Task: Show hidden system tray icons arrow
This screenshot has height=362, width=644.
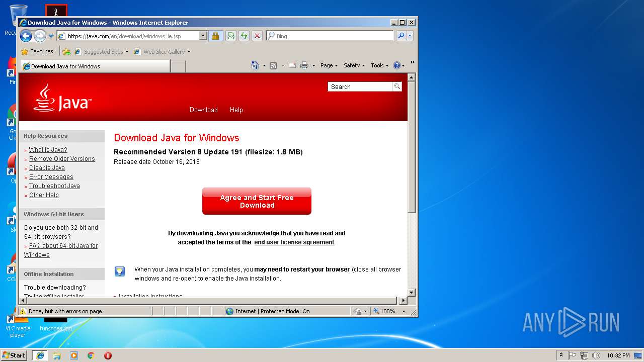Action: tap(561, 355)
